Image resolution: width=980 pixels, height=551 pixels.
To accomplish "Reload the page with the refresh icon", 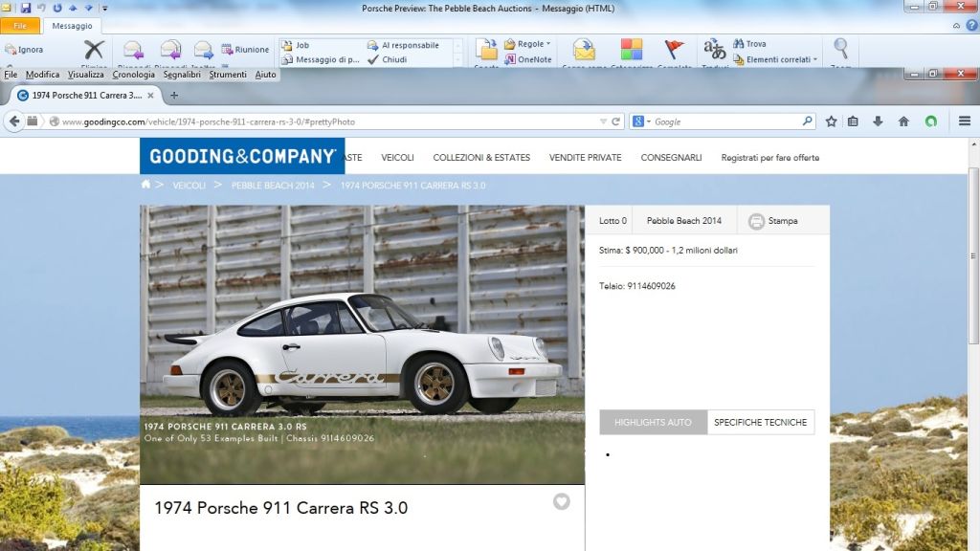I will [615, 121].
